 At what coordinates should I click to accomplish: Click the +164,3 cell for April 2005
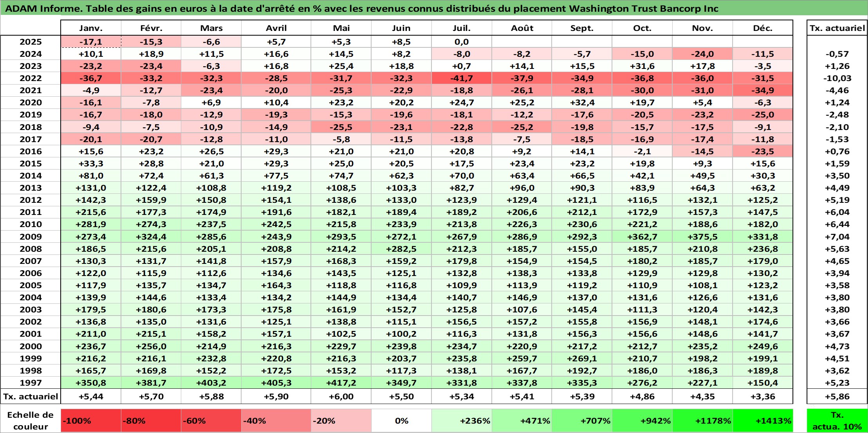276,285
